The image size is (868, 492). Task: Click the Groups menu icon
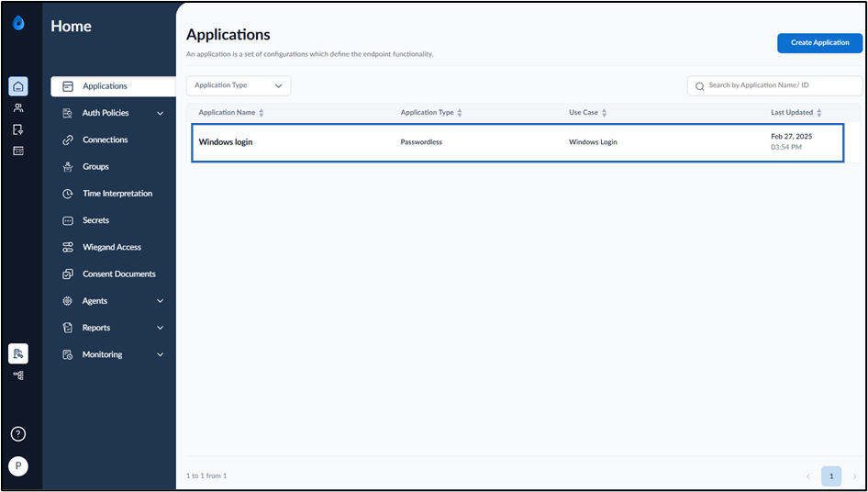click(x=68, y=167)
